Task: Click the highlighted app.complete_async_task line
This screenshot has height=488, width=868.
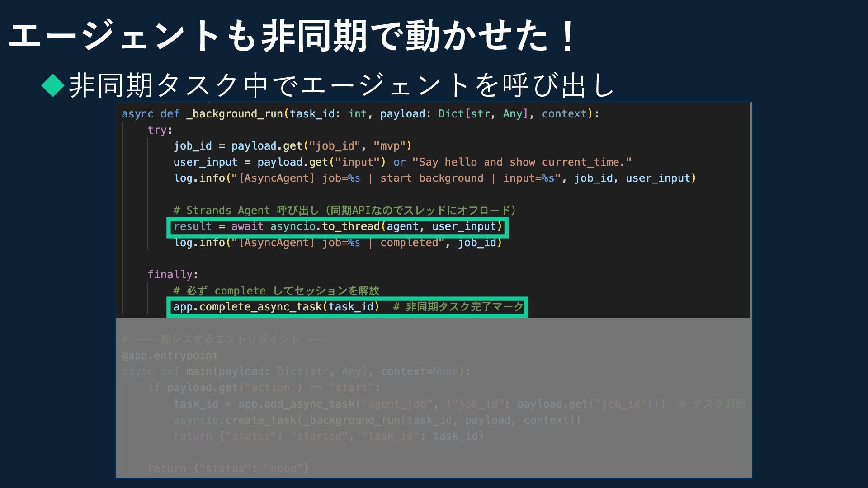Action: (x=347, y=307)
